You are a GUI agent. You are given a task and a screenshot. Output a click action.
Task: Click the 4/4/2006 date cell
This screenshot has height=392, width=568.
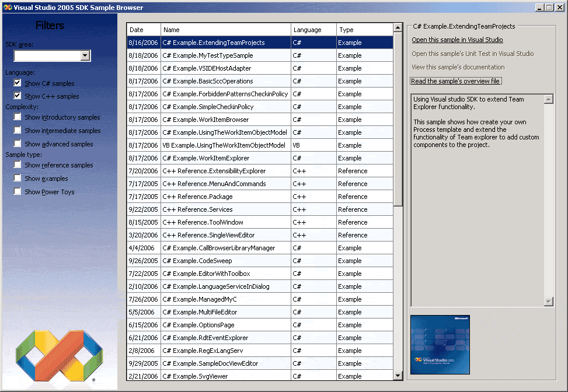click(144, 248)
